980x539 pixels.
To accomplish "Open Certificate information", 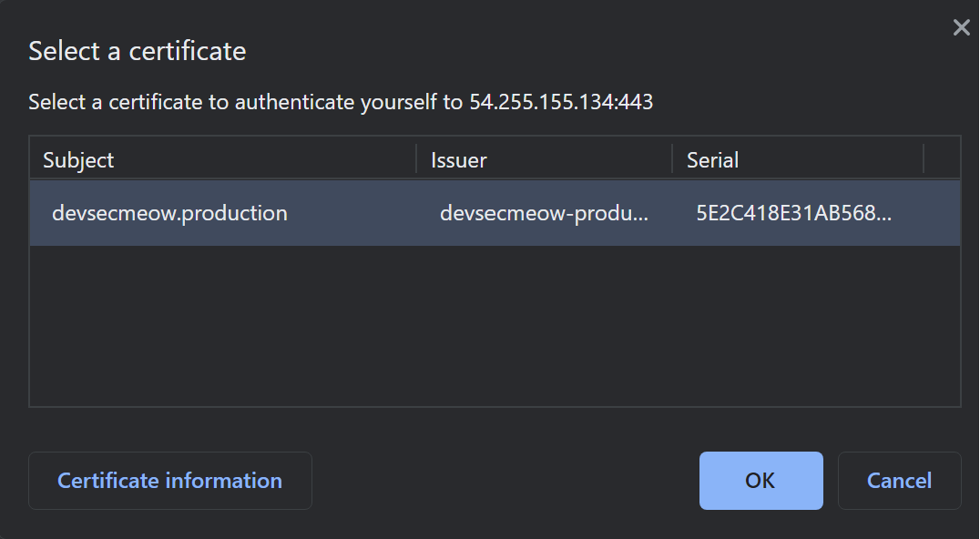I will (170, 481).
